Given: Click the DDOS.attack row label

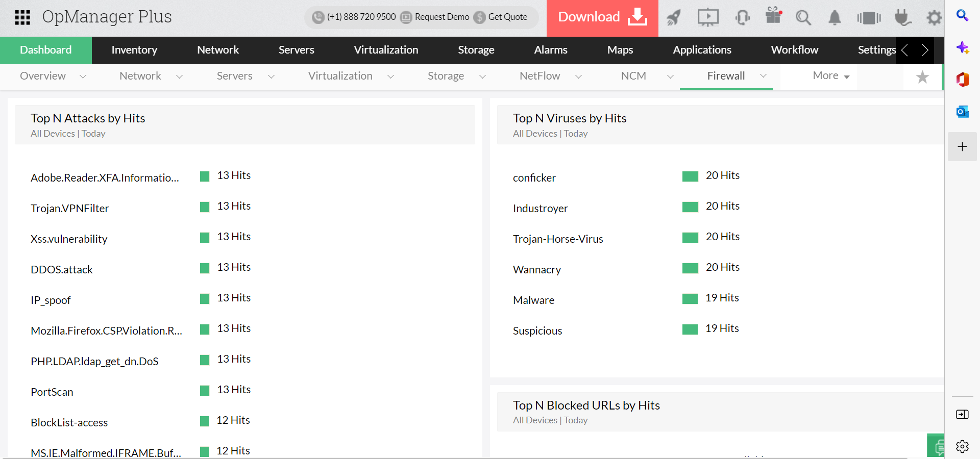Looking at the screenshot, I should click(x=62, y=270).
